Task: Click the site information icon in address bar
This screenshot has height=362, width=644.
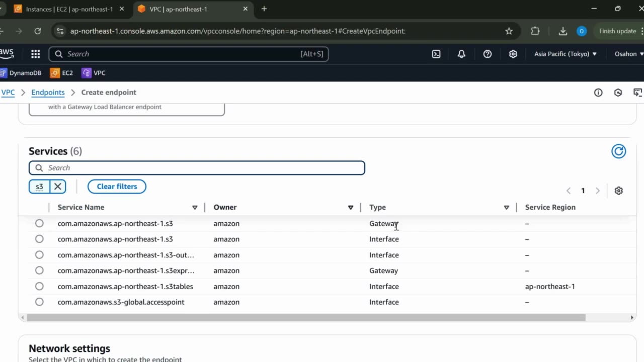Action: tap(60, 31)
